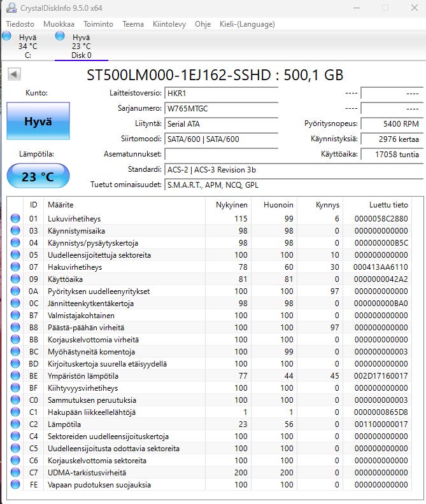Viewport: 426px width, 504px height.
Task: Click the blue status icon for Lukuvirhetiheys
Action: click(16, 219)
